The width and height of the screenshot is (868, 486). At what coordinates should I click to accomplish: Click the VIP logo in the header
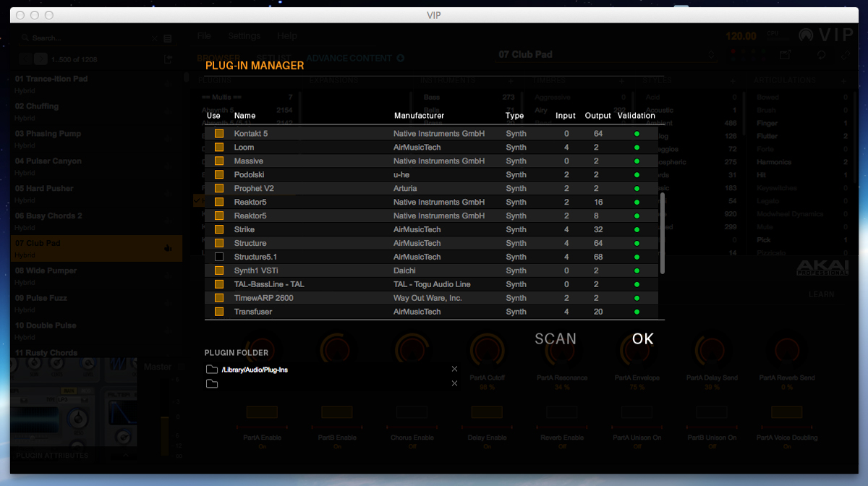[x=827, y=35]
